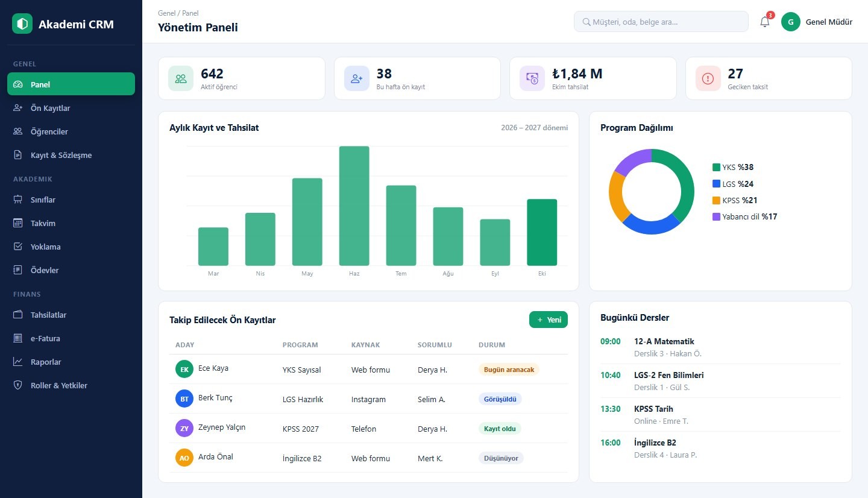Click Arda Önal's AO avatar
Screen dimensions: 868x498
pos(184,458)
